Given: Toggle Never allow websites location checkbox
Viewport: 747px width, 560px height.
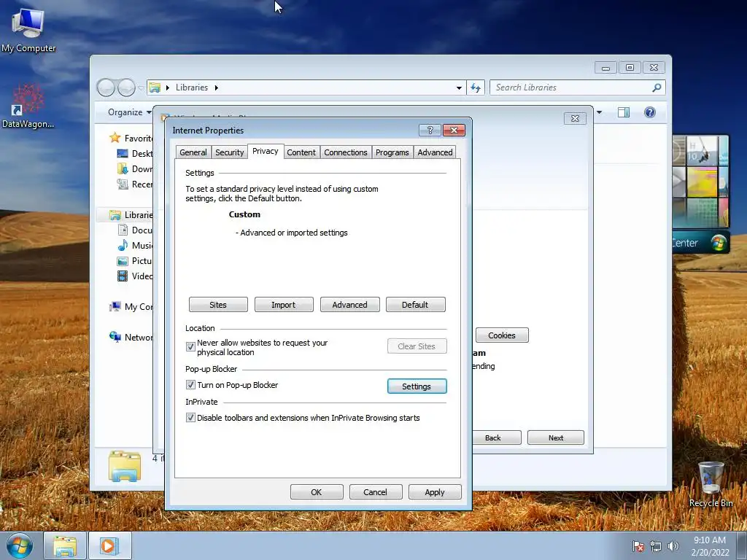Looking at the screenshot, I should coord(190,346).
